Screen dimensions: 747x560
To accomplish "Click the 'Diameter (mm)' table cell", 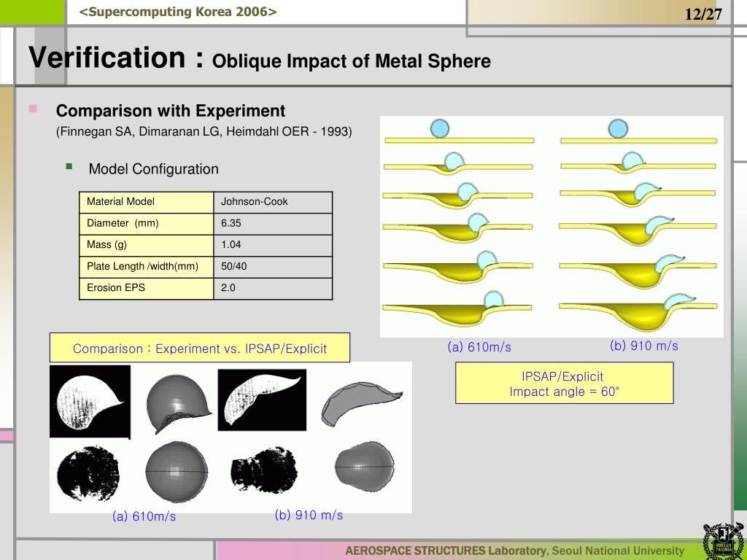I will (146, 223).
